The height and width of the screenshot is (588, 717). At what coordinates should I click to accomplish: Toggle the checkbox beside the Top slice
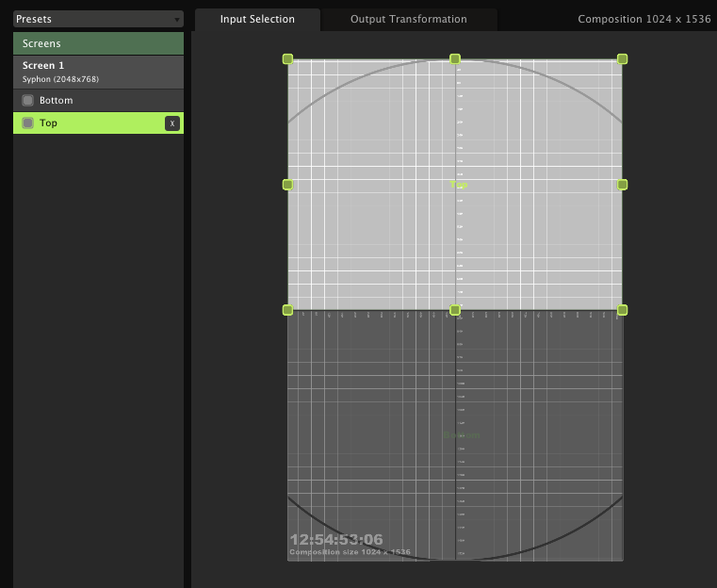[x=28, y=123]
